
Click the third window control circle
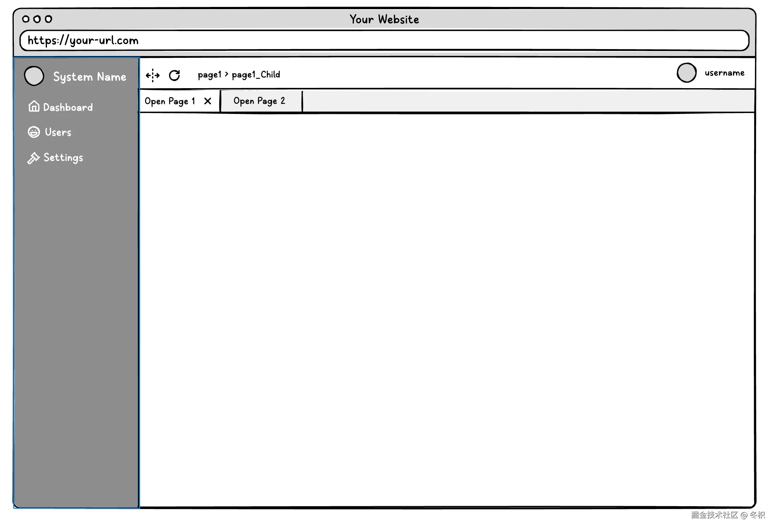click(49, 19)
